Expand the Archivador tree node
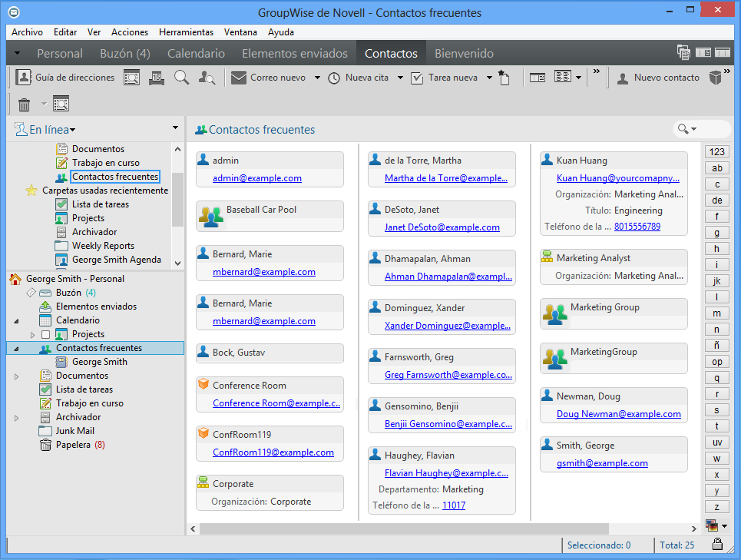Screen dimensions: 741x560 [x=17, y=418]
